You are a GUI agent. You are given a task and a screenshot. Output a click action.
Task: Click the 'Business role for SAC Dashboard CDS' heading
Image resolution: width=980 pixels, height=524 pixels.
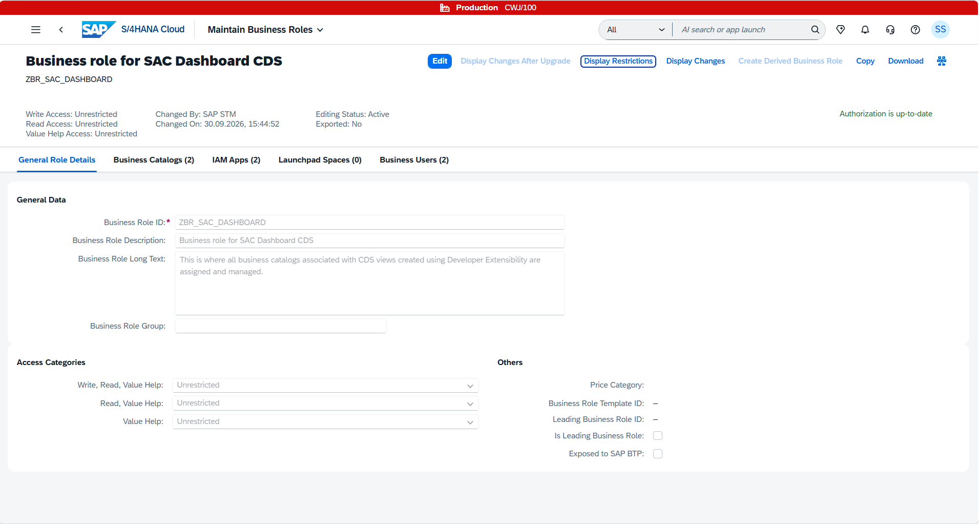coord(154,61)
